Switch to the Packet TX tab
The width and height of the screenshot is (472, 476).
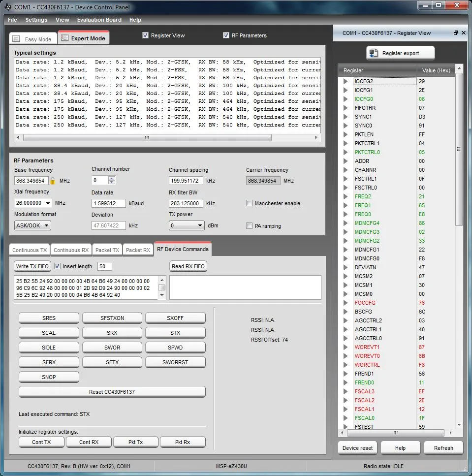(107, 250)
